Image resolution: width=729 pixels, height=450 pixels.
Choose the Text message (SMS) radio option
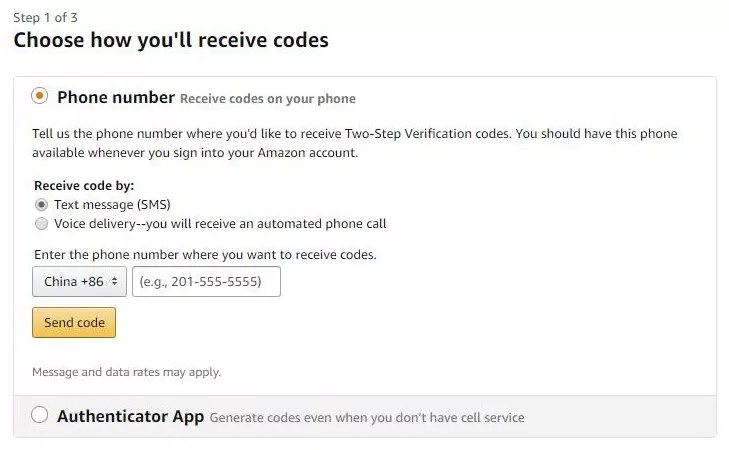pyautogui.click(x=41, y=205)
